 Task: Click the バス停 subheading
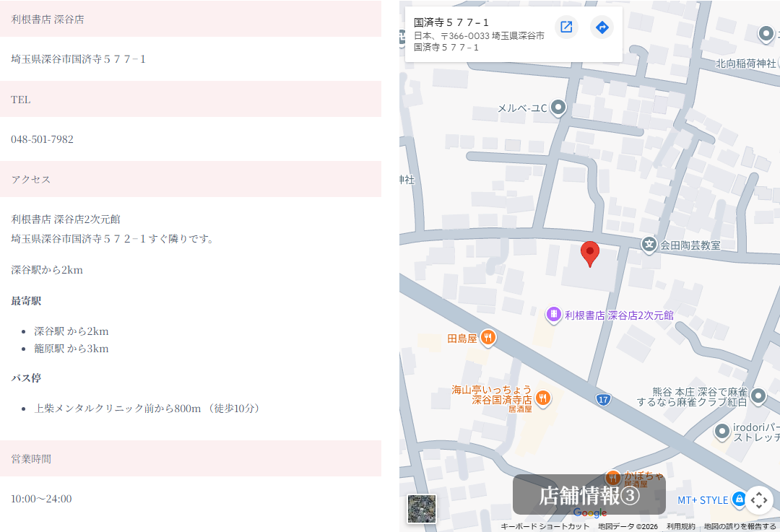point(26,378)
